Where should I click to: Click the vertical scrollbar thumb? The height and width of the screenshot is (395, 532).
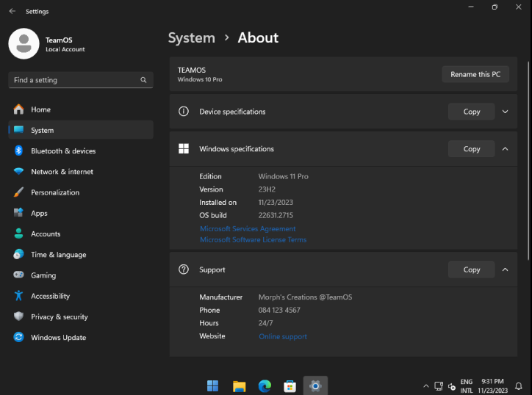tap(528, 161)
